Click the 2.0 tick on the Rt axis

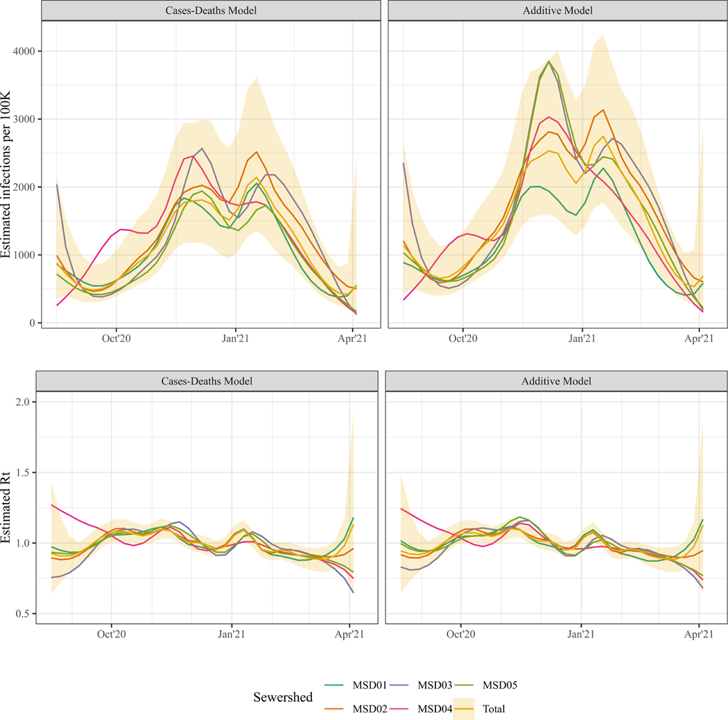(26, 402)
